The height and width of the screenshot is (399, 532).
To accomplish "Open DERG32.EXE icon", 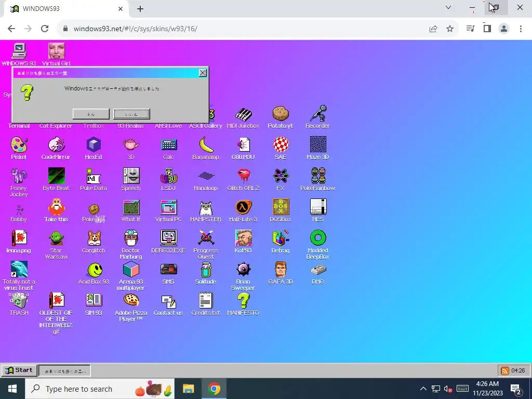I will (169, 238).
